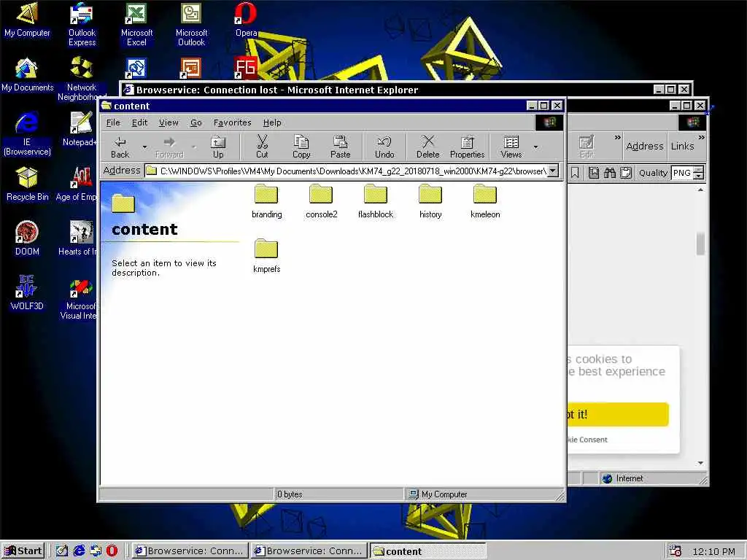Click IE window scrollbar down arrow

700,462
